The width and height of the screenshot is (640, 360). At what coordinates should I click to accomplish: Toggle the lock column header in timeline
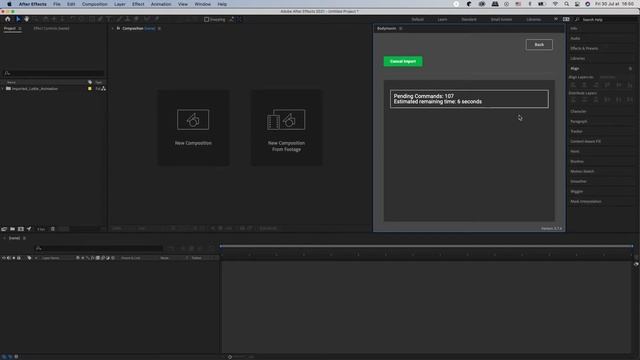pos(19,258)
